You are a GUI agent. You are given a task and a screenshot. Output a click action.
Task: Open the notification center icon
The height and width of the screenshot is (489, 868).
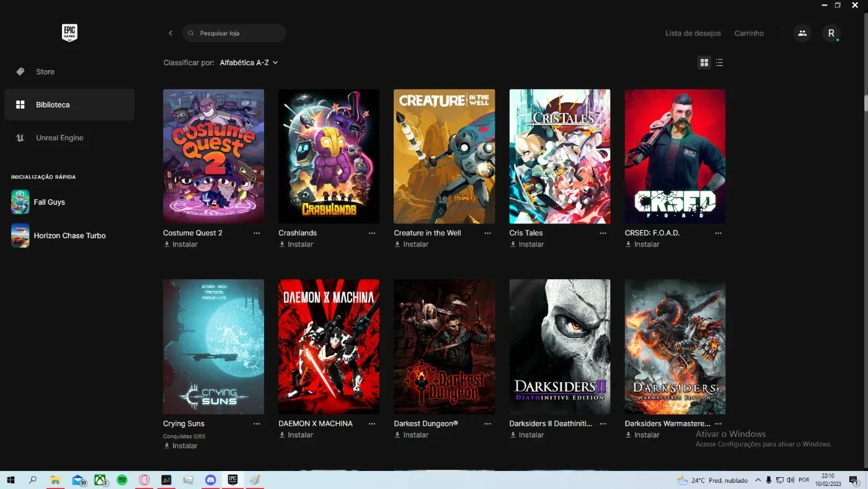click(854, 480)
